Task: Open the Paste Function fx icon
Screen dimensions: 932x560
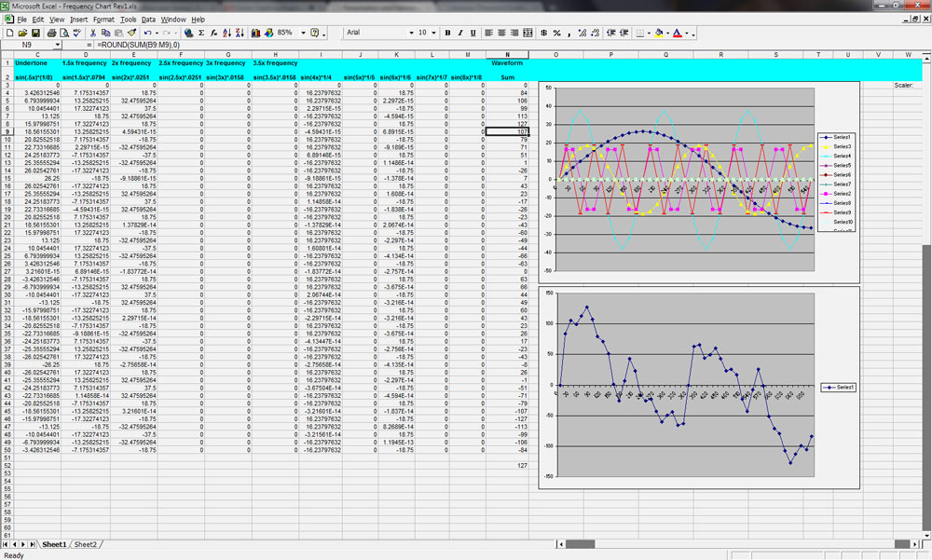Action: click(214, 33)
